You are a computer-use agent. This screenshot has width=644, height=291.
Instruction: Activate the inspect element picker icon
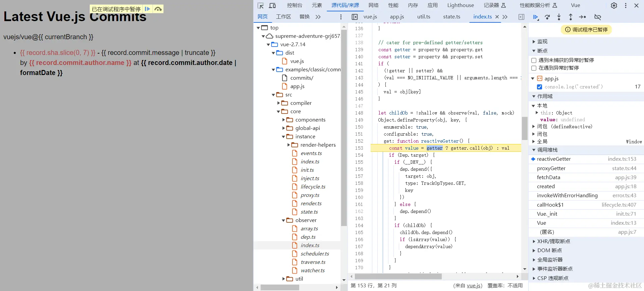click(261, 5)
